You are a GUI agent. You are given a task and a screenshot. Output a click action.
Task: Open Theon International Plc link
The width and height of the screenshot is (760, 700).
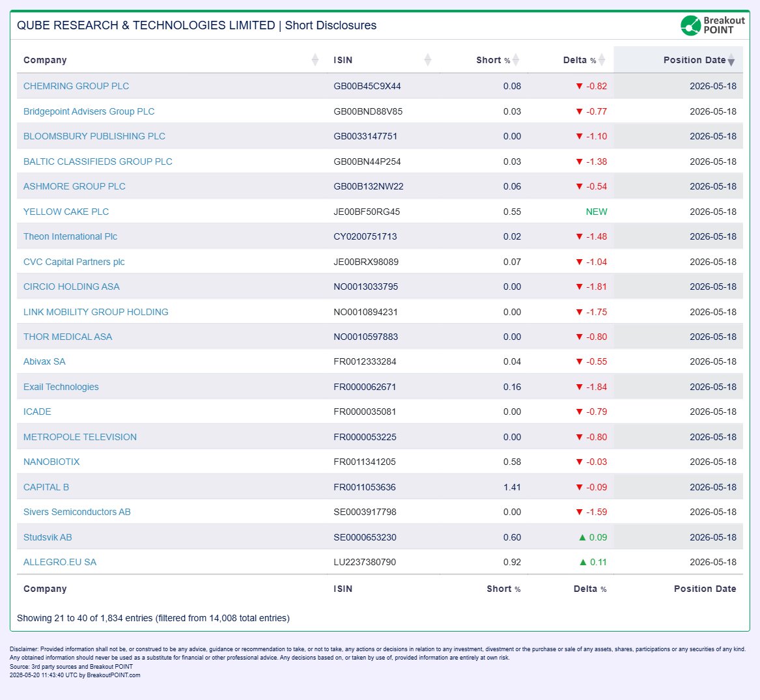click(x=70, y=236)
